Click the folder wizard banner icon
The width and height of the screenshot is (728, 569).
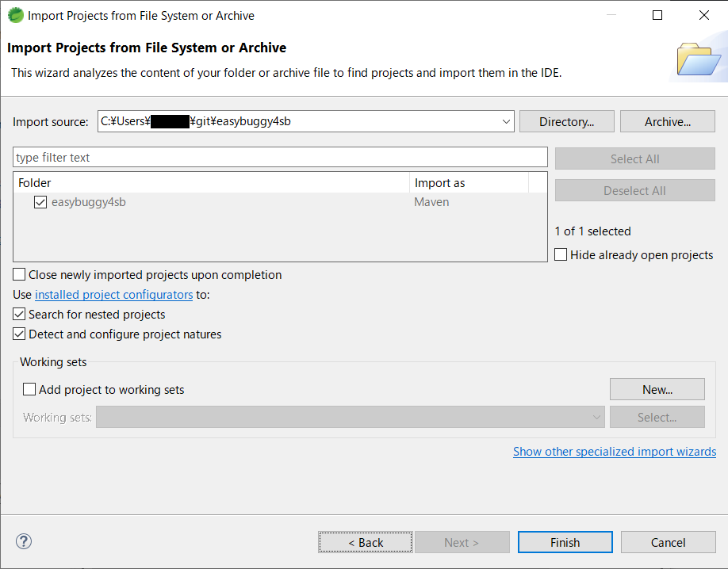click(x=699, y=59)
